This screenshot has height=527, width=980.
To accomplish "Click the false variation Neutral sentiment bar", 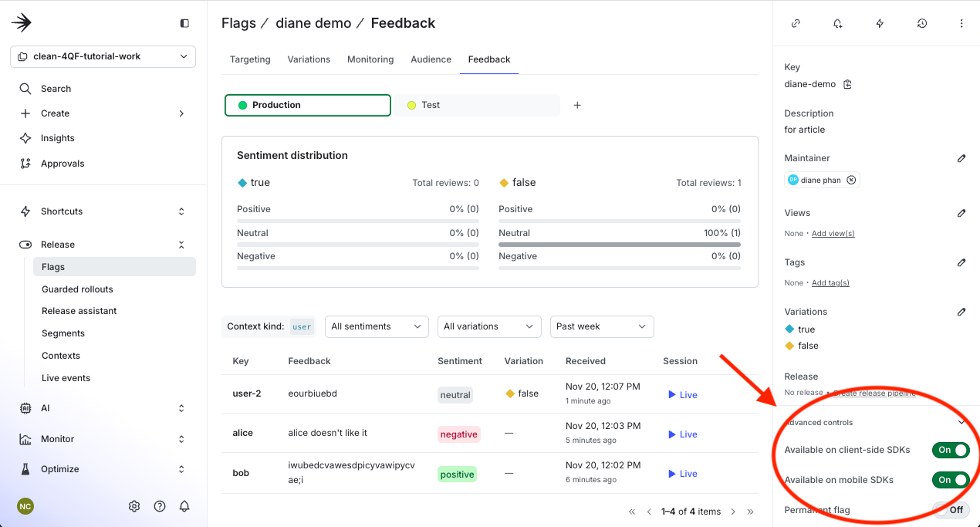I will (619, 244).
